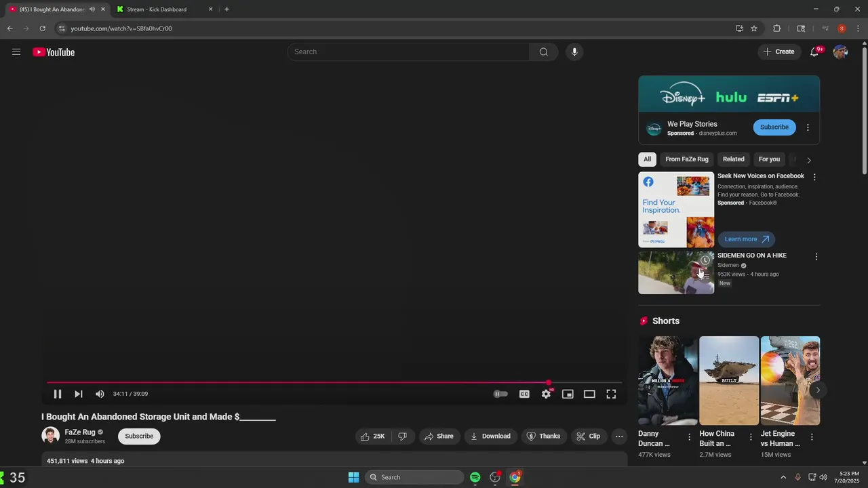Open options for Danny Duncan short
868x488 pixels.
pos(689,437)
